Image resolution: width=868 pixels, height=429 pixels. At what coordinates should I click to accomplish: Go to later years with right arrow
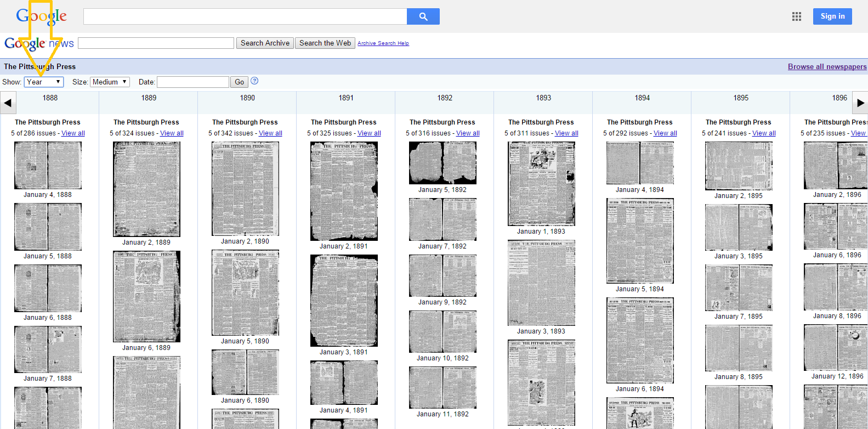(860, 103)
